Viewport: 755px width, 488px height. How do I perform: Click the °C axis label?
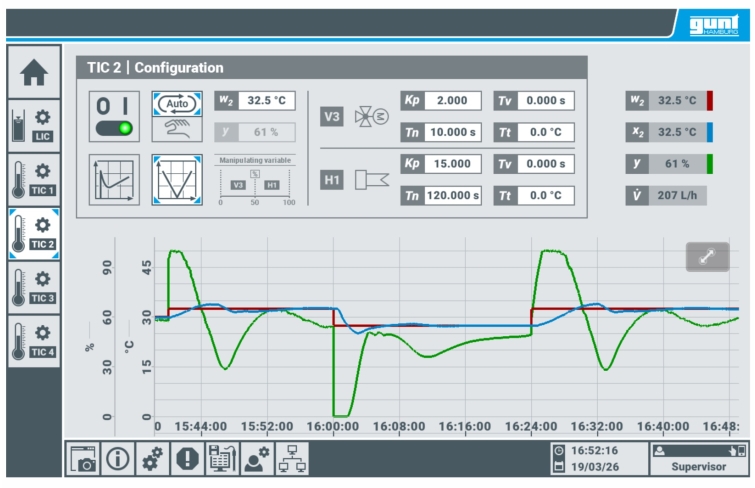[129, 346]
